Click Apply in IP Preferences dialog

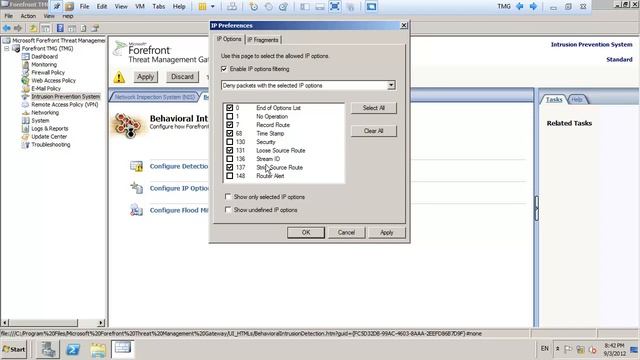(x=387, y=232)
